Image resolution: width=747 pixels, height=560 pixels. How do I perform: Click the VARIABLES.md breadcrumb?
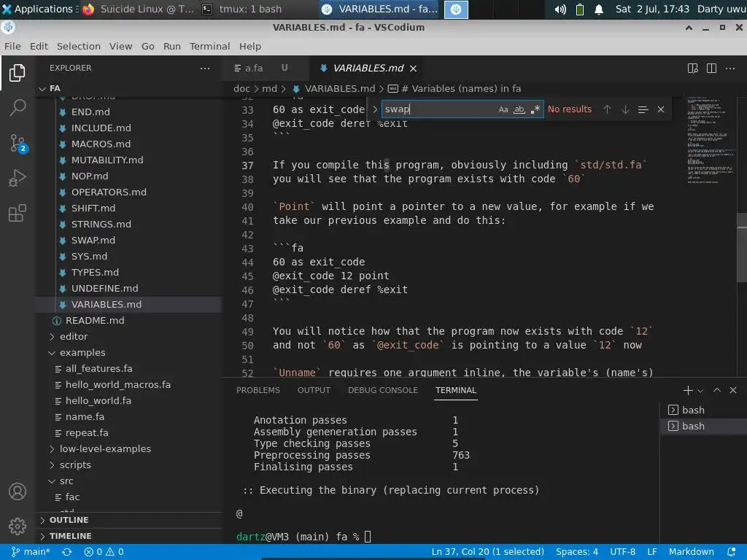[x=340, y=88]
